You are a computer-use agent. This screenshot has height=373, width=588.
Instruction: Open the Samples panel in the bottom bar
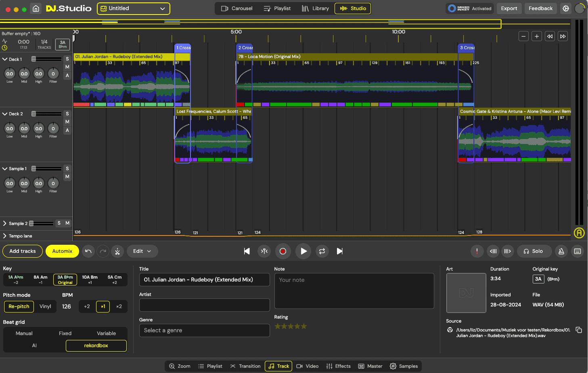tap(404, 366)
